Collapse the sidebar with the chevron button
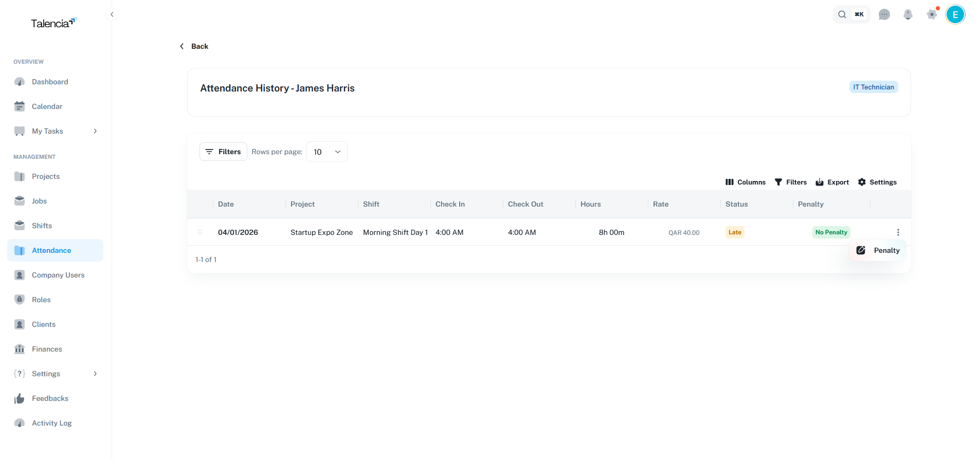This screenshot has width=980, height=460. [112, 14]
